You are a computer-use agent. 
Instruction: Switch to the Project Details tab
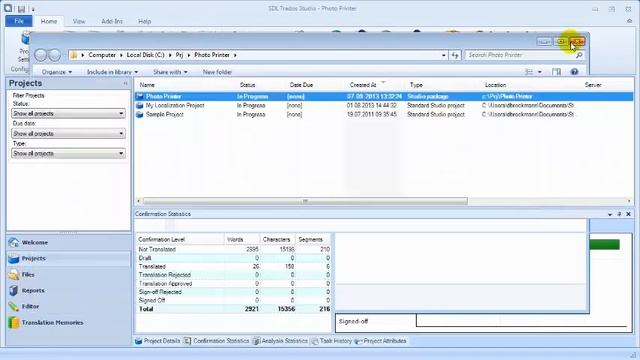pyautogui.click(x=158, y=341)
